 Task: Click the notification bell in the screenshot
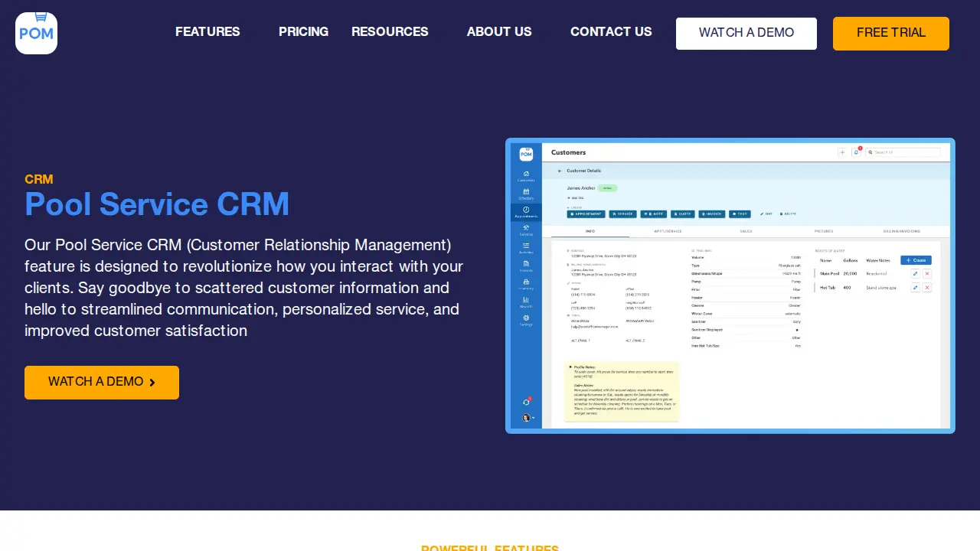click(x=857, y=152)
